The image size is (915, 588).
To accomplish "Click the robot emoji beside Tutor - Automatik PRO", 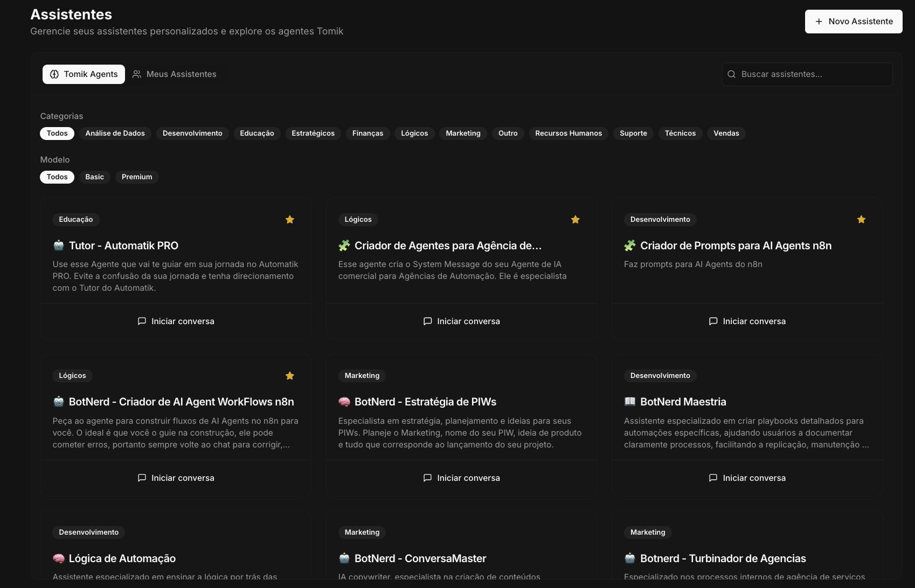I will point(59,246).
